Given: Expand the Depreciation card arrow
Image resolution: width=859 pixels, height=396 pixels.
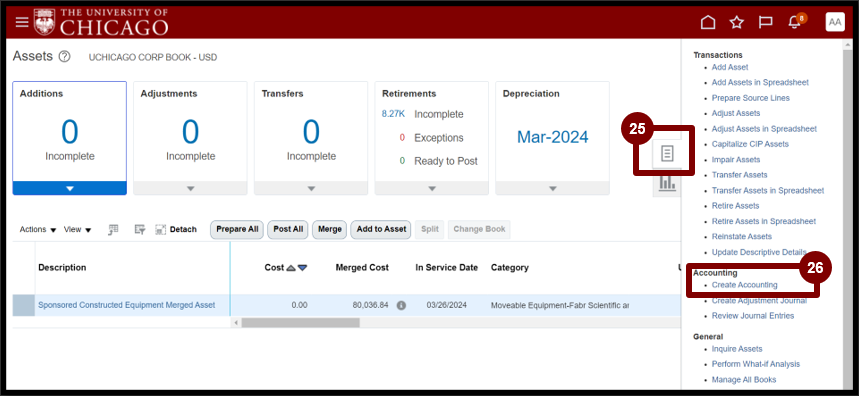Looking at the screenshot, I should pyautogui.click(x=552, y=188).
